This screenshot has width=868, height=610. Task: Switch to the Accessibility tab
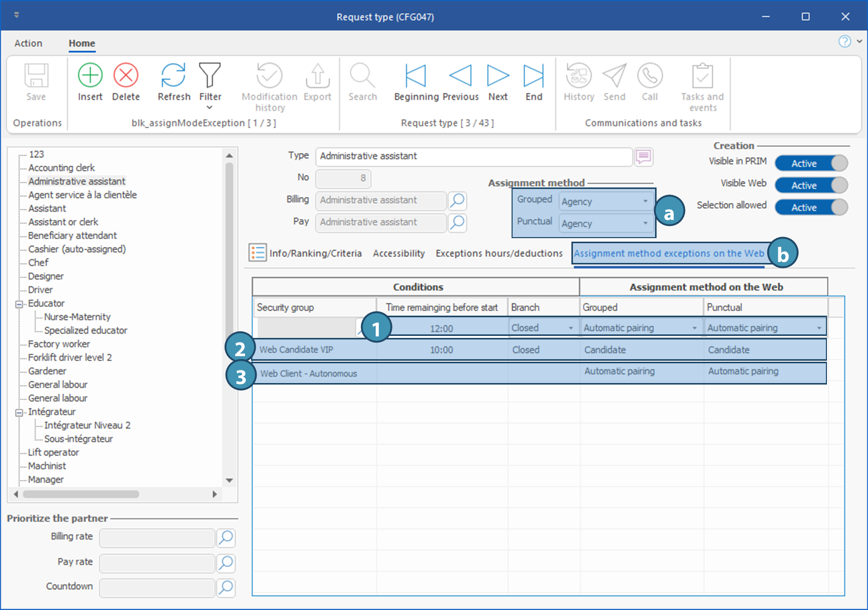399,253
